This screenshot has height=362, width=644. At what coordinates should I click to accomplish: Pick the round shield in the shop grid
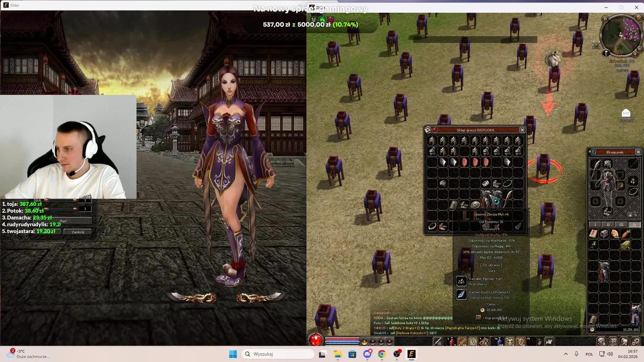475,205
